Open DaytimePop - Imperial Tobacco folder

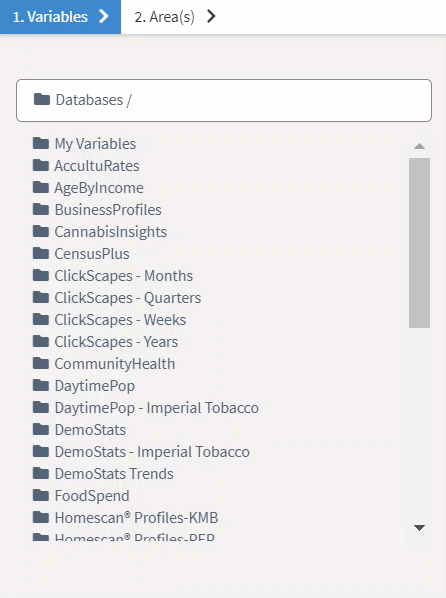[156, 408]
